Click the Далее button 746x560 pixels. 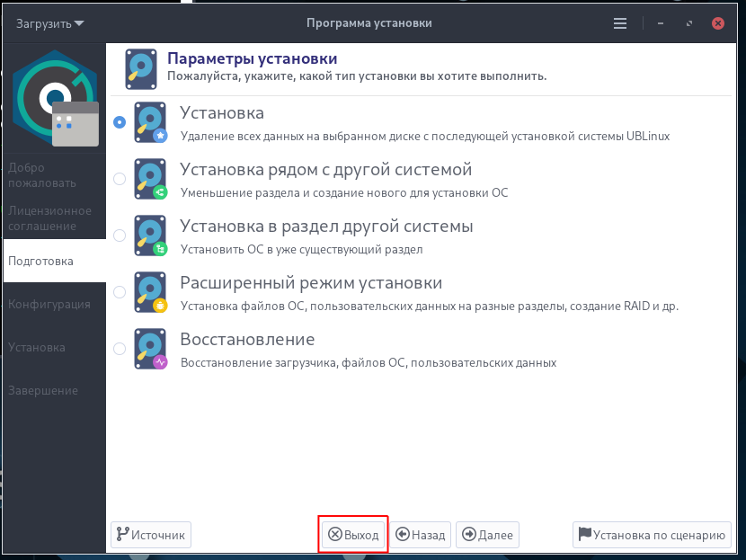coord(488,535)
